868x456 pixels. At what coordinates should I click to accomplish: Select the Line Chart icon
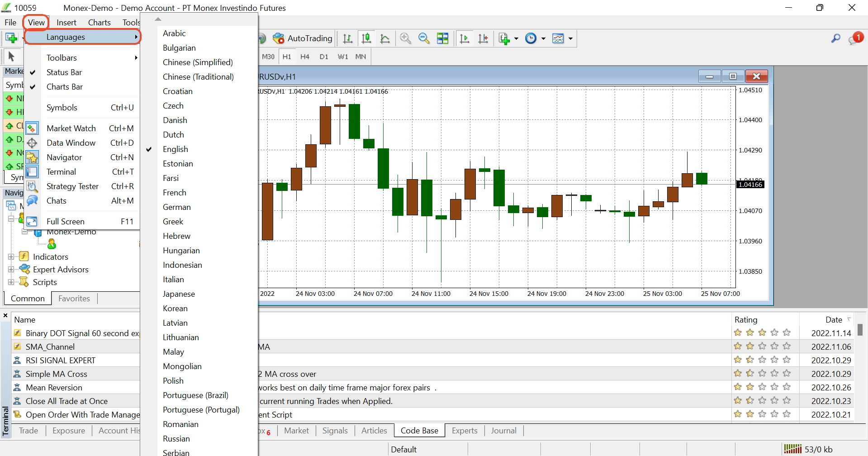tap(385, 38)
